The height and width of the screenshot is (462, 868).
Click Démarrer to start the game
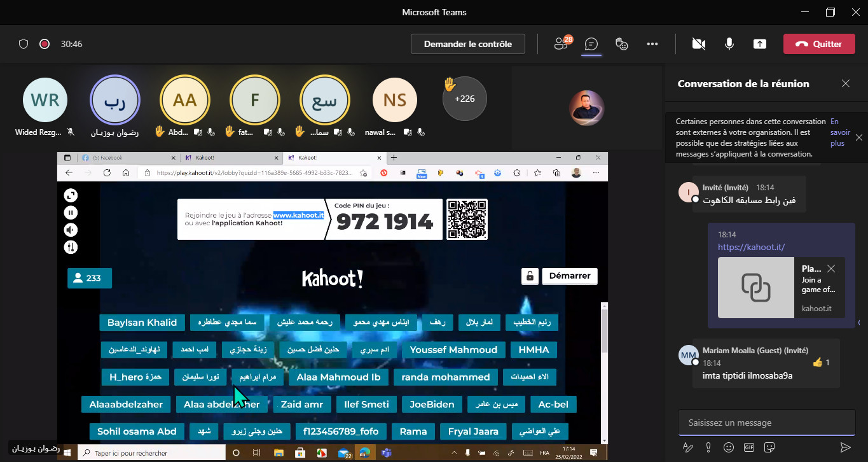[570, 276]
